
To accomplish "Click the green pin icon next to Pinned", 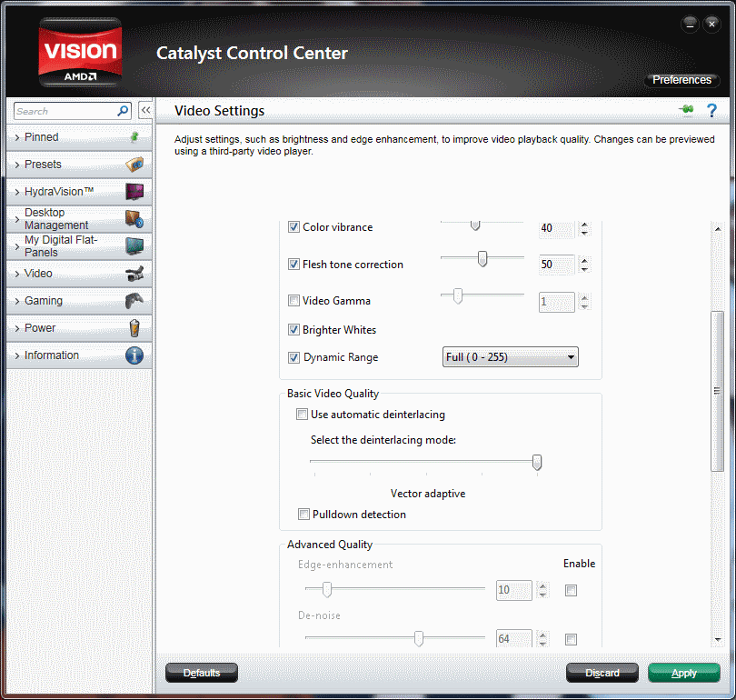I will [x=134, y=137].
